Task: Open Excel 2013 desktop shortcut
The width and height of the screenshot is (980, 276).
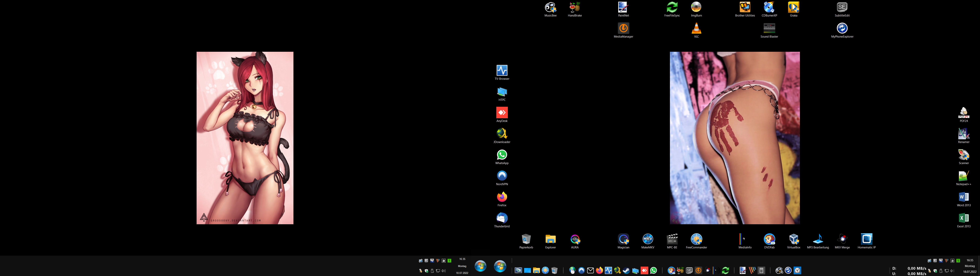Action: pyautogui.click(x=964, y=220)
